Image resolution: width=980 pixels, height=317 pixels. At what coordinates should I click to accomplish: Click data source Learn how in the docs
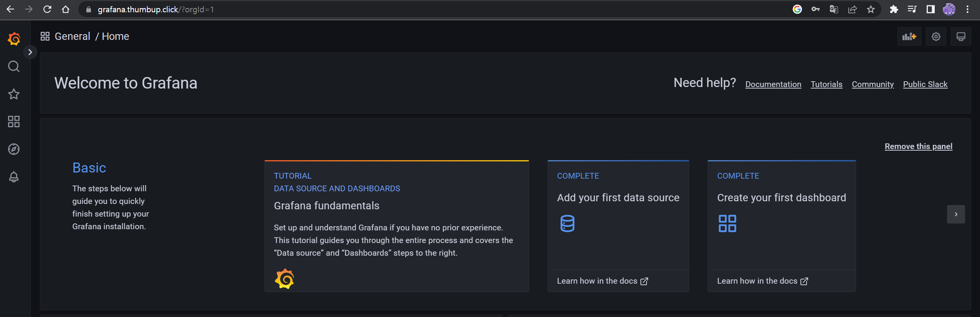click(602, 281)
